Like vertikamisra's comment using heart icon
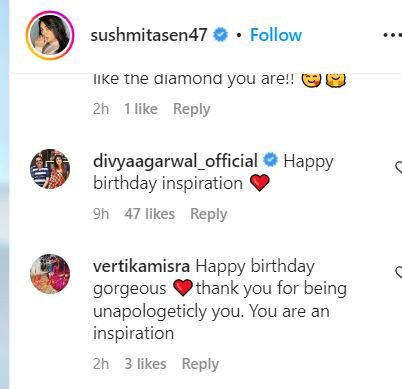Viewport: 402px width, 389px height. [398, 272]
